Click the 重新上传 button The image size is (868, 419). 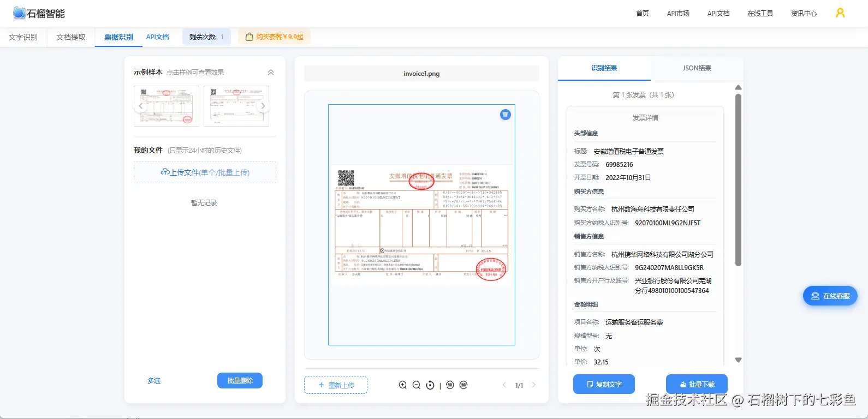[336, 385]
